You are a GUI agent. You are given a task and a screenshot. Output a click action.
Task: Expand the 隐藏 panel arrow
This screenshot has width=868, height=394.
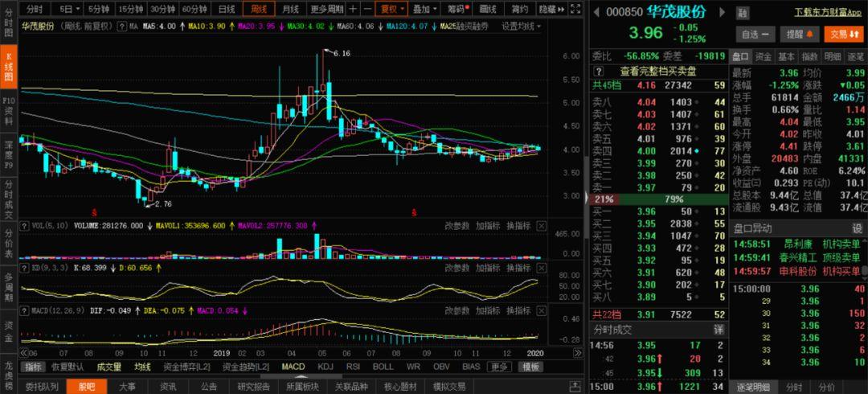pyautogui.click(x=551, y=9)
